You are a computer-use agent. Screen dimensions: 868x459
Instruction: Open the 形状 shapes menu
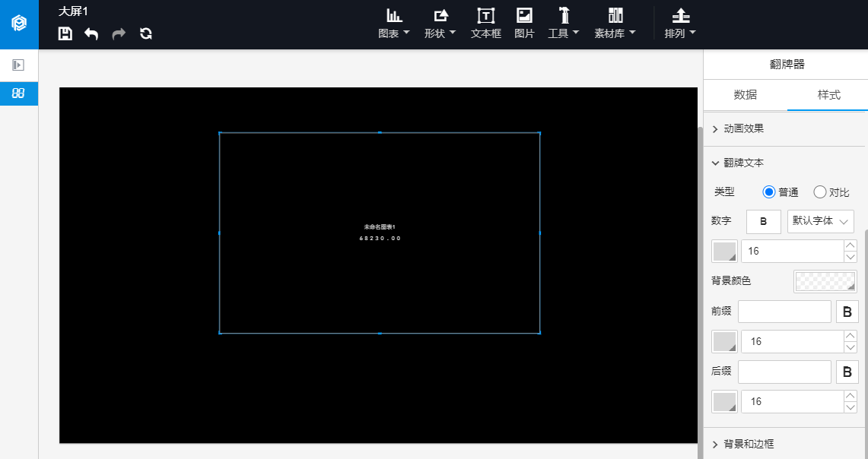tap(440, 24)
